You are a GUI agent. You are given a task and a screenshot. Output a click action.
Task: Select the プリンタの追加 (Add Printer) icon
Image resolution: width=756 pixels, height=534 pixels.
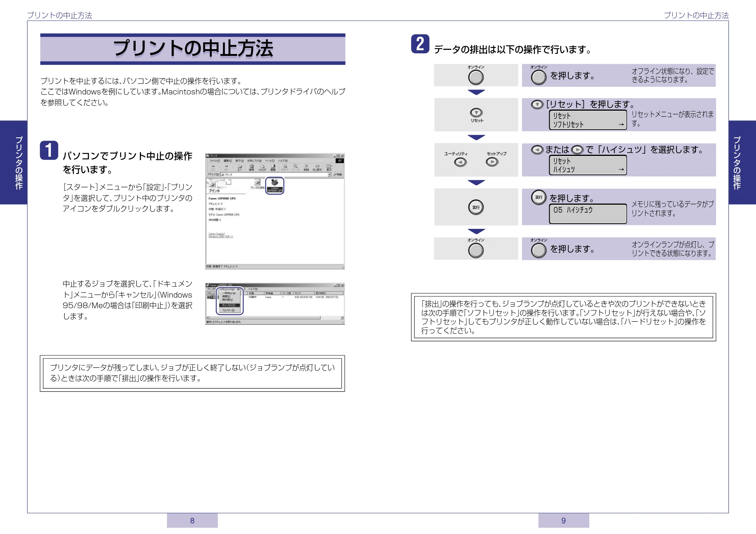pos(257,184)
